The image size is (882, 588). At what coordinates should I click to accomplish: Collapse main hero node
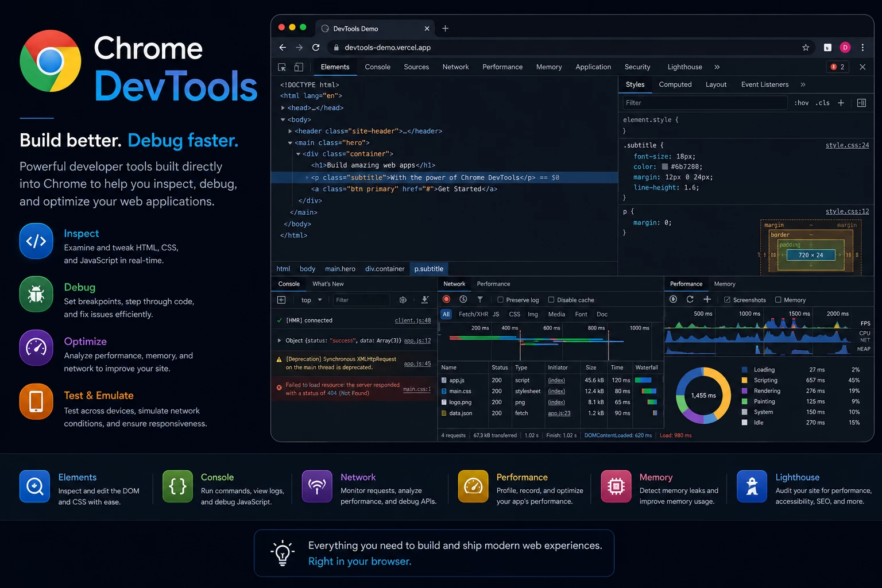[291, 142]
